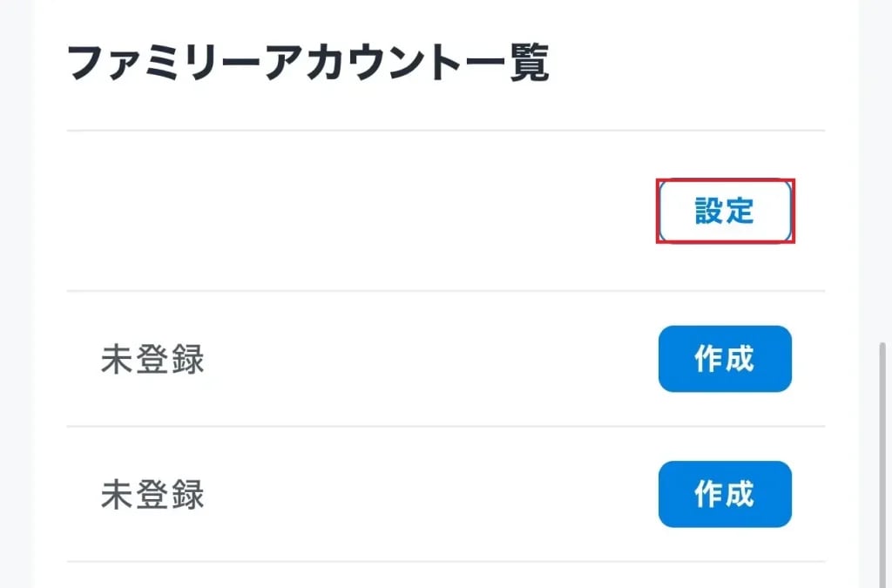Click empty space between 未登録 and first 作成

(427, 359)
